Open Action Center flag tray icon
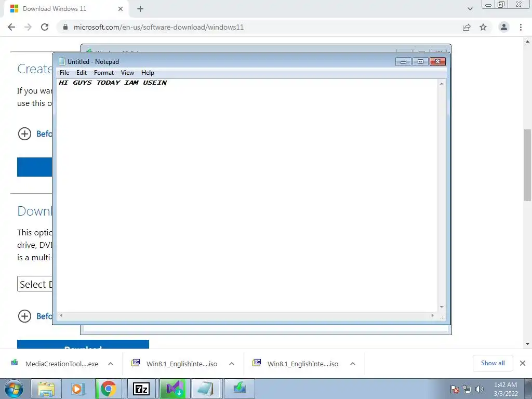 point(455,389)
